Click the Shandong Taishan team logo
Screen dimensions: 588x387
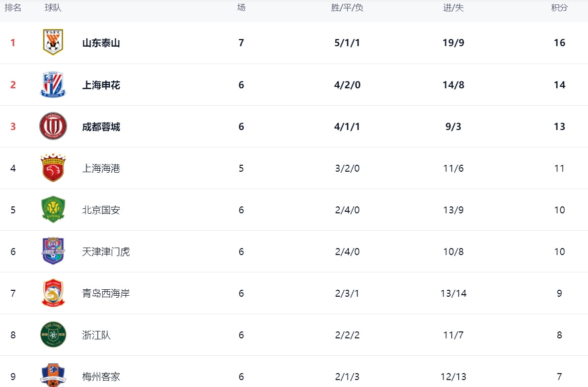[x=53, y=42]
